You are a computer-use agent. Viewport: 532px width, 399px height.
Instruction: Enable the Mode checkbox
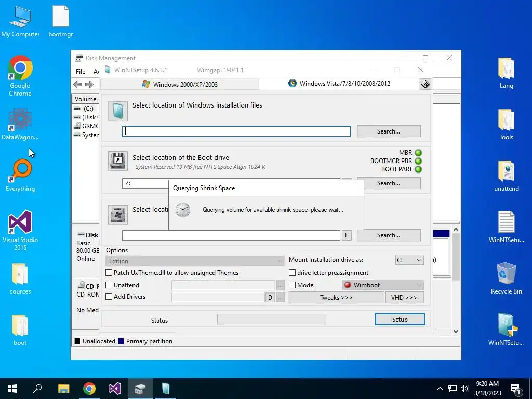[x=292, y=285]
